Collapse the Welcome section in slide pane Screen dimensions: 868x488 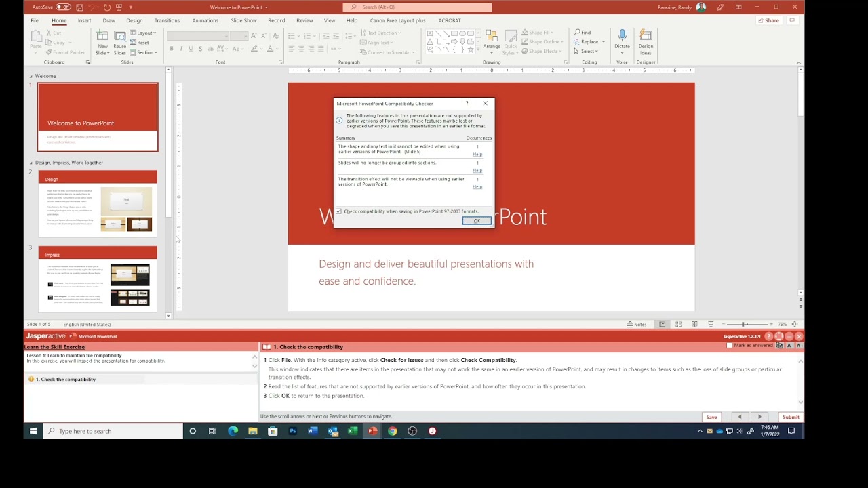tap(31, 76)
